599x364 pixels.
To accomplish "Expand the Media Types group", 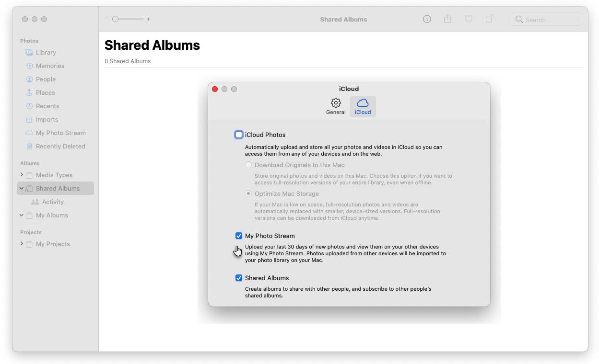I will point(22,175).
